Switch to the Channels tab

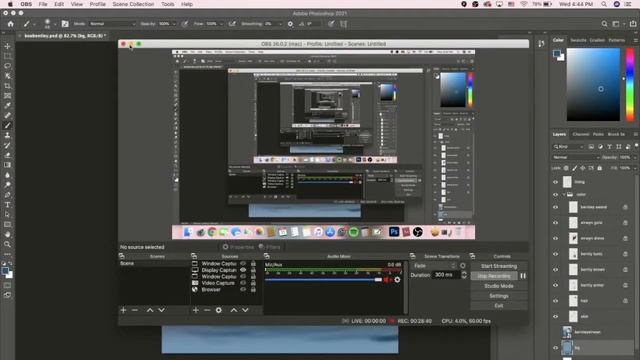click(x=580, y=134)
